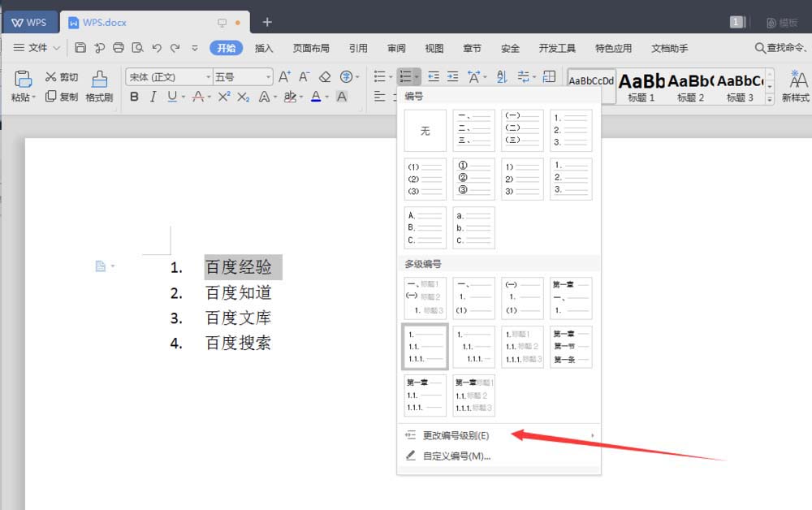Choose Customize Numbering option
Screen dimensions: 812x510
(x=456, y=456)
